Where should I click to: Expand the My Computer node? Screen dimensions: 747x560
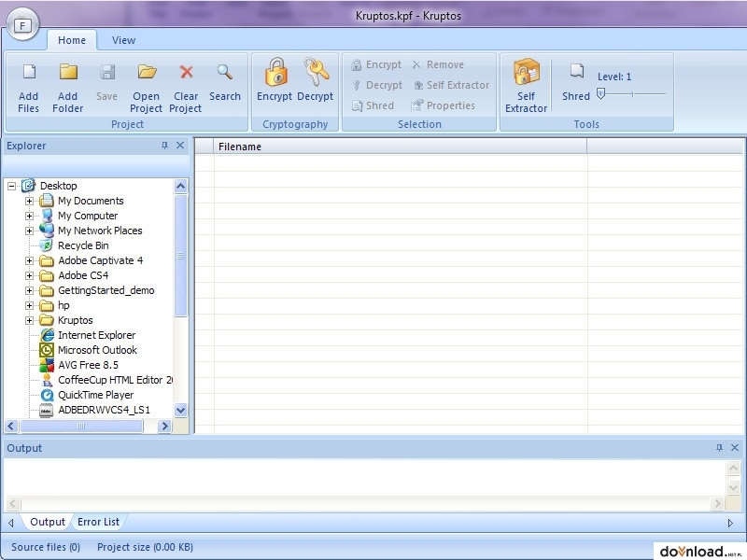[x=29, y=216]
